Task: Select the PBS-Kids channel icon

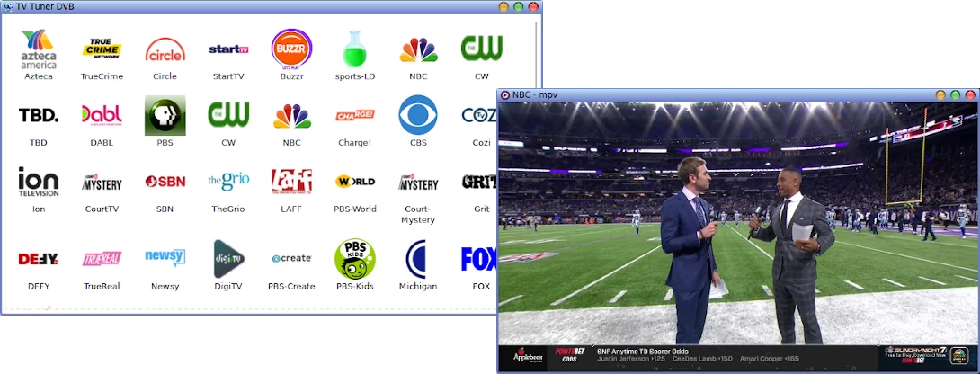Action: coord(355,259)
